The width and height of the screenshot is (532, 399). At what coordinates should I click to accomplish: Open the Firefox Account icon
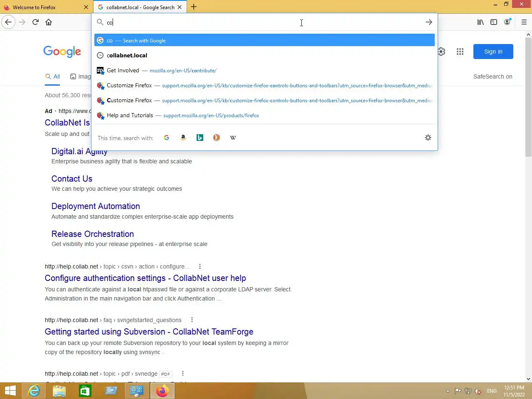(x=507, y=22)
